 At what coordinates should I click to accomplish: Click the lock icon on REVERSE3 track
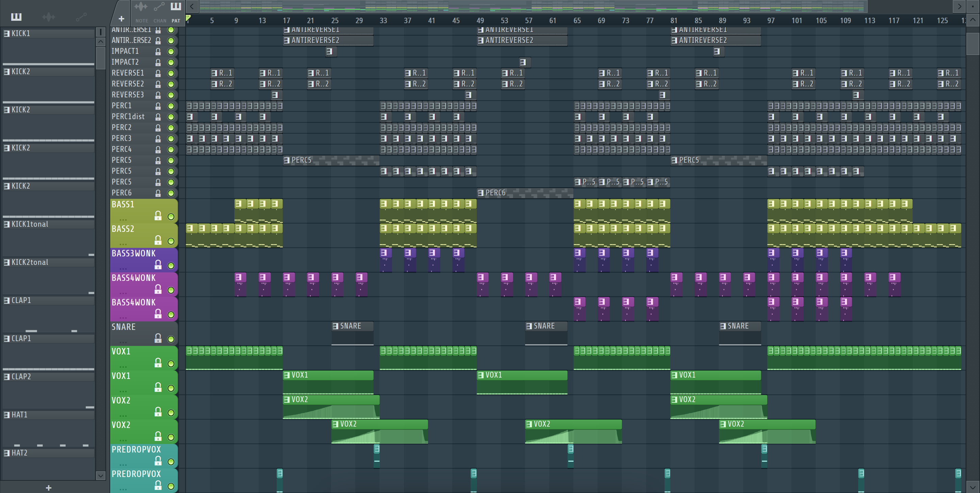pos(158,95)
